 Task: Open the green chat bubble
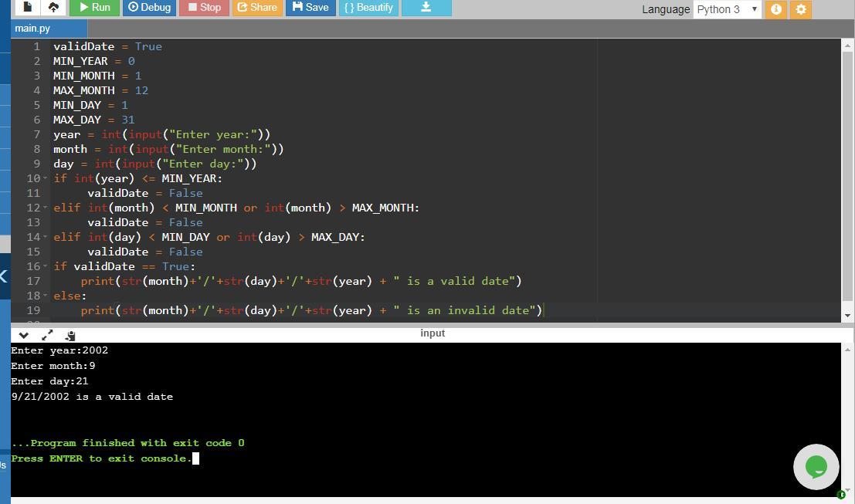pyautogui.click(x=816, y=466)
